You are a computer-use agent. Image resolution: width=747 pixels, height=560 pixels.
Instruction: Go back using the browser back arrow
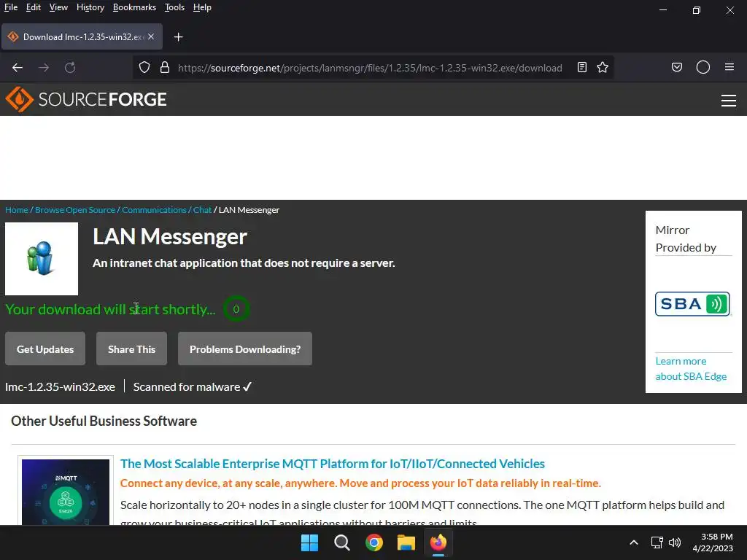click(x=18, y=68)
